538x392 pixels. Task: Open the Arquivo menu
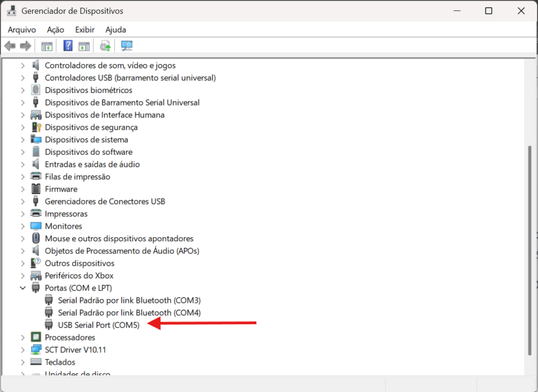pyautogui.click(x=22, y=30)
